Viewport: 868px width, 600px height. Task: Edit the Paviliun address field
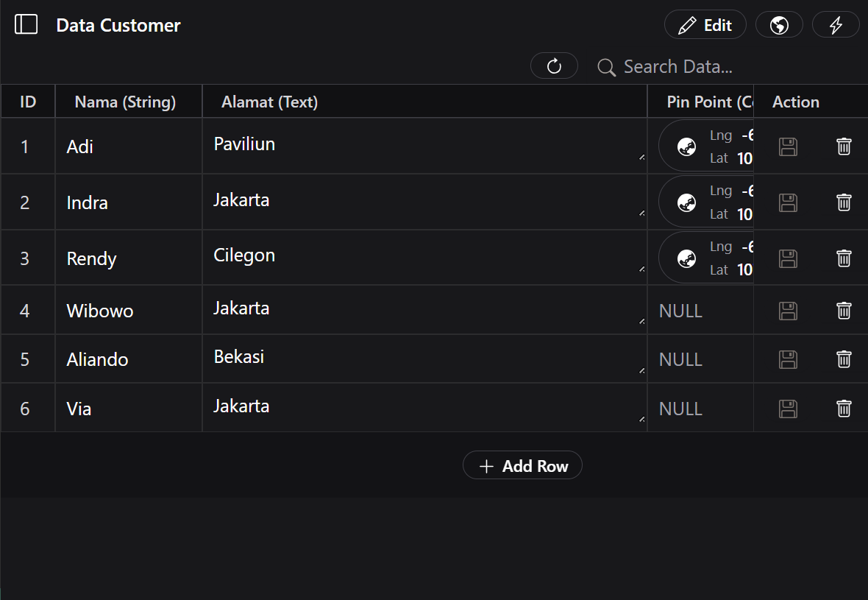[425, 145]
